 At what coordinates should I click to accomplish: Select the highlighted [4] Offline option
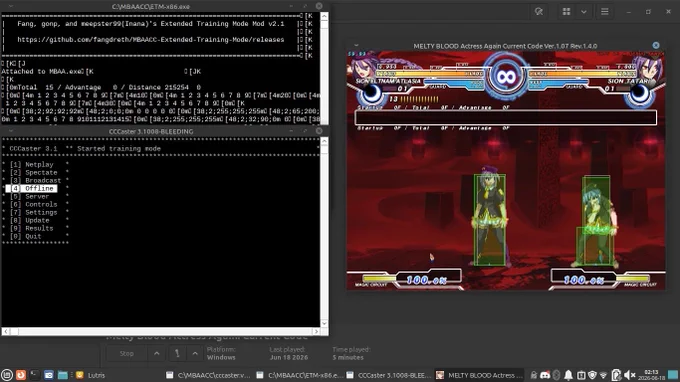coord(31,188)
